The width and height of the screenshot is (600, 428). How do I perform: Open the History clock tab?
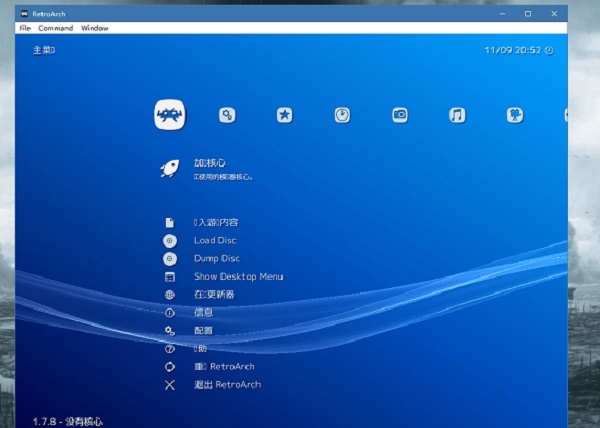342,115
